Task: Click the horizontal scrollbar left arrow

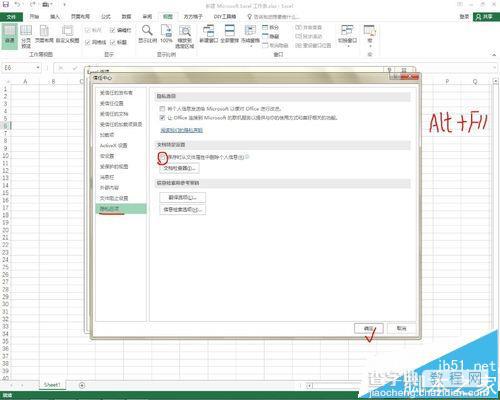Action: [x=310, y=386]
